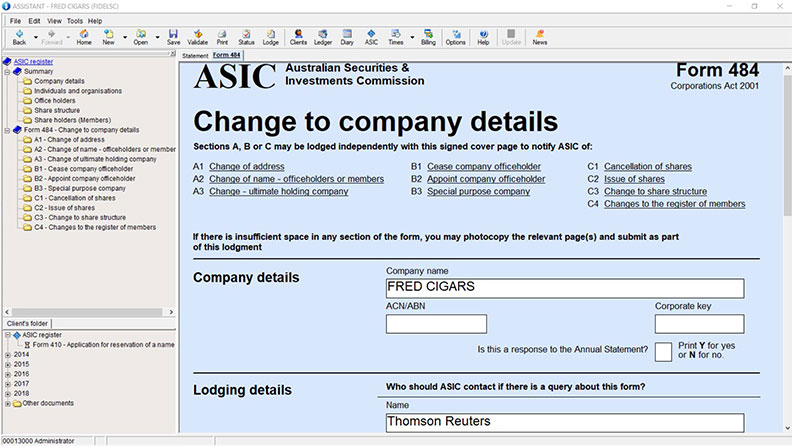
Task: Open the Ledger from the toolbar
Action: click(x=324, y=37)
